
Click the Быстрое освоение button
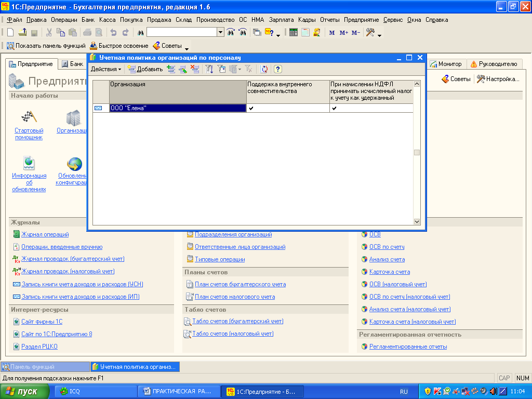coord(119,46)
